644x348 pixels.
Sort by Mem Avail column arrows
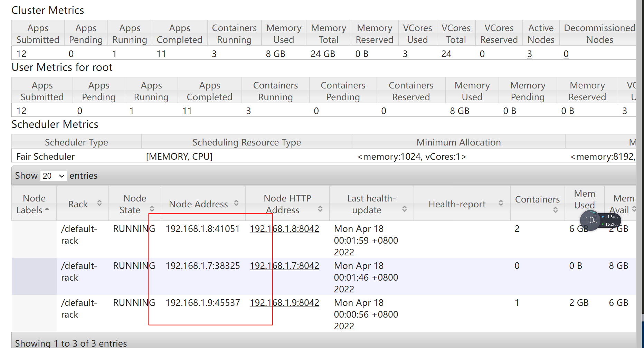coord(634,209)
